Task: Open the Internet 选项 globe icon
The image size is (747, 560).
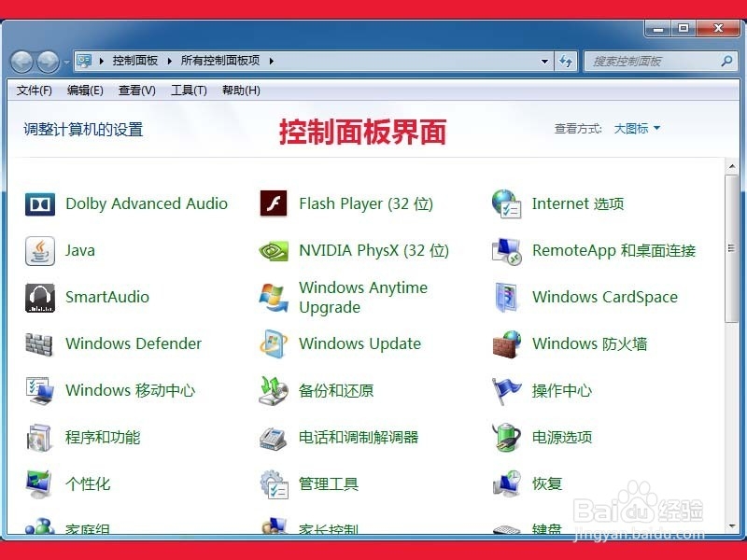Action: click(506, 203)
